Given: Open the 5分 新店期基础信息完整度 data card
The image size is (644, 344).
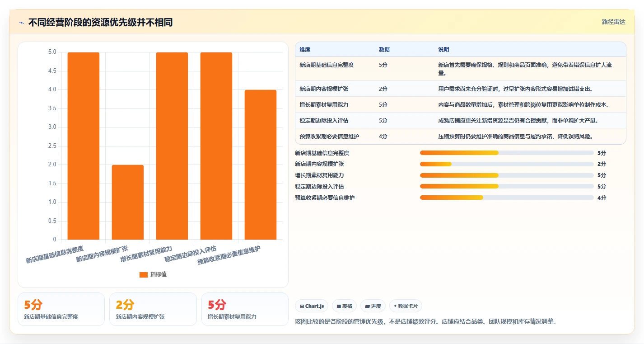Looking at the screenshot, I should pyautogui.click(x=61, y=309).
